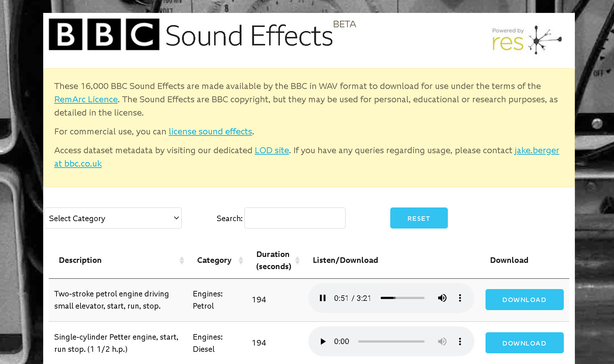Visit the LOD site link
This screenshot has height=364, width=614.
[272, 150]
